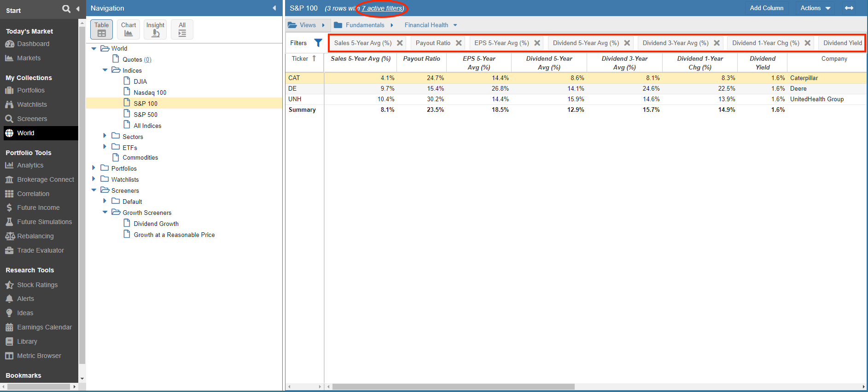Open Ideas lightbulb item

pos(25,313)
